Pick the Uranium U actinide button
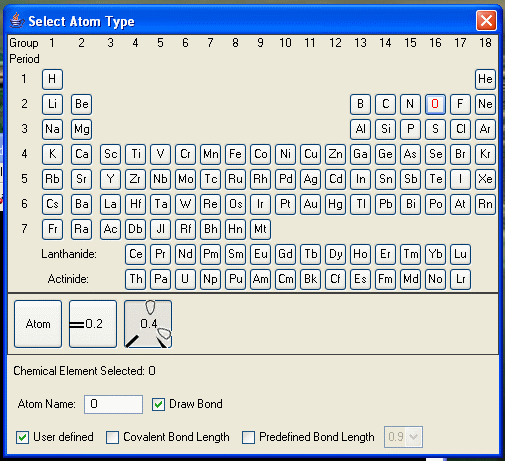 pyautogui.click(x=185, y=279)
